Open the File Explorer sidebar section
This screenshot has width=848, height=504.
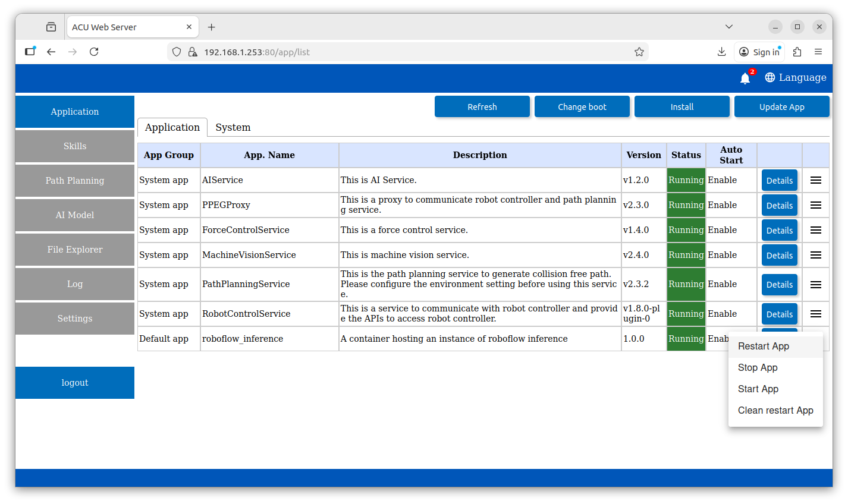tap(75, 250)
